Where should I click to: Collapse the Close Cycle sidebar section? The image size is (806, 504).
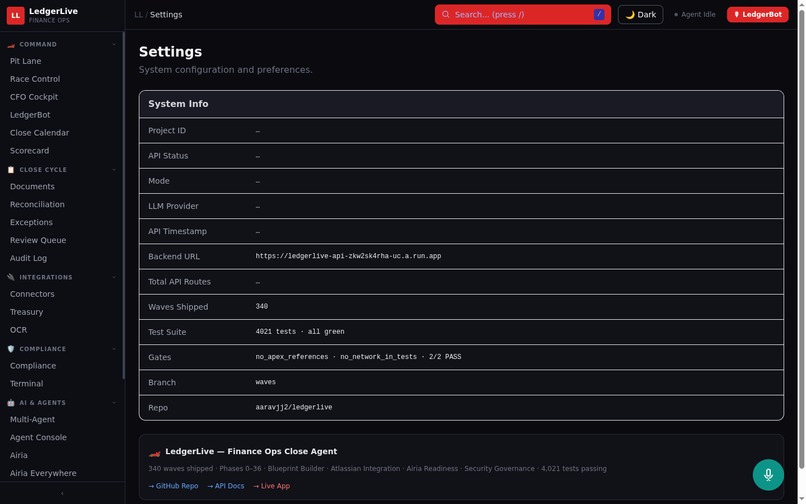coord(114,170)
